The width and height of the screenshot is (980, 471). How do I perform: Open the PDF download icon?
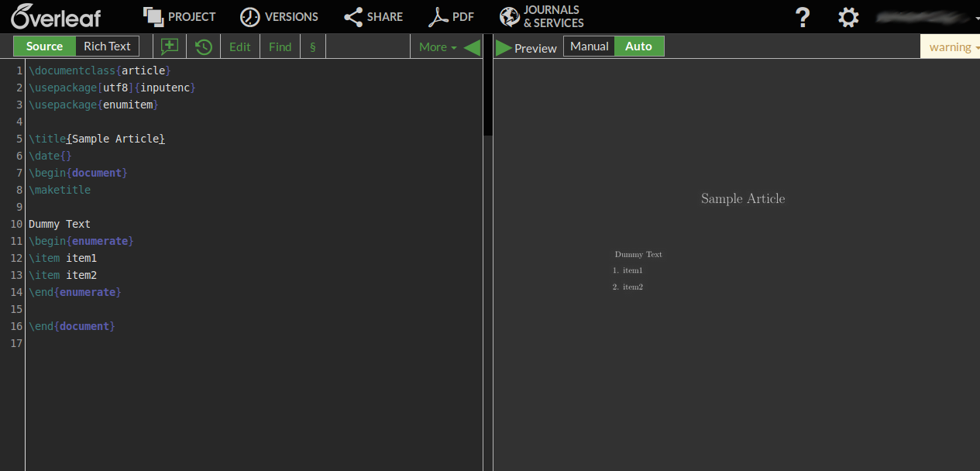click(x=439, y=15)
